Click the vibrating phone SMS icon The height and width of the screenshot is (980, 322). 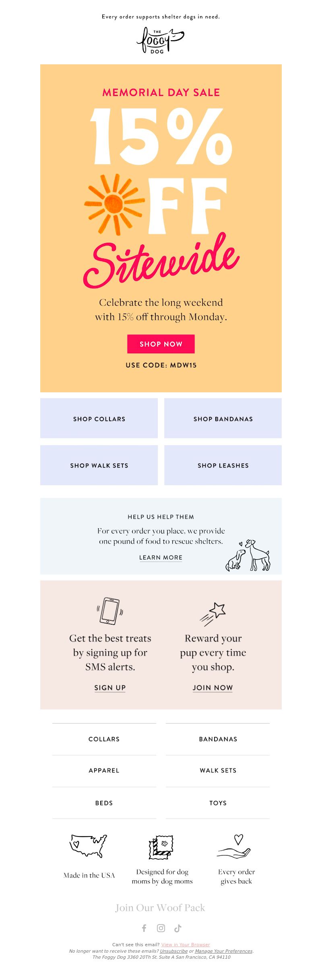(110, 611)
